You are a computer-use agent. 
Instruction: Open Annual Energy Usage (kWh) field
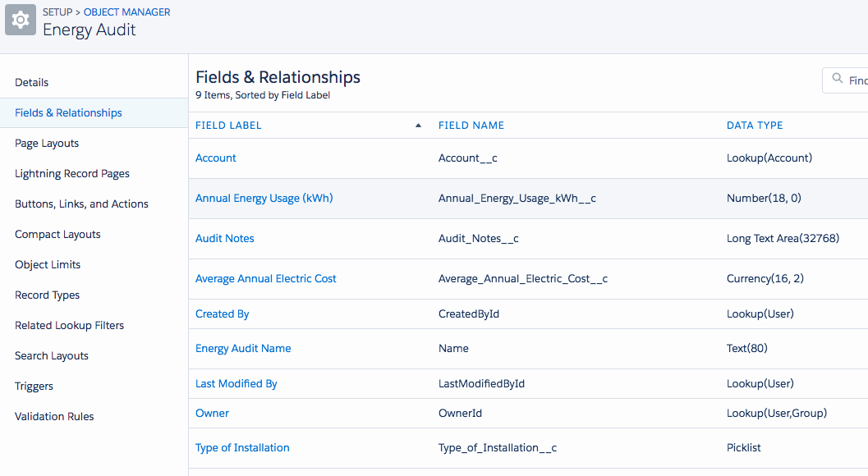264,198
